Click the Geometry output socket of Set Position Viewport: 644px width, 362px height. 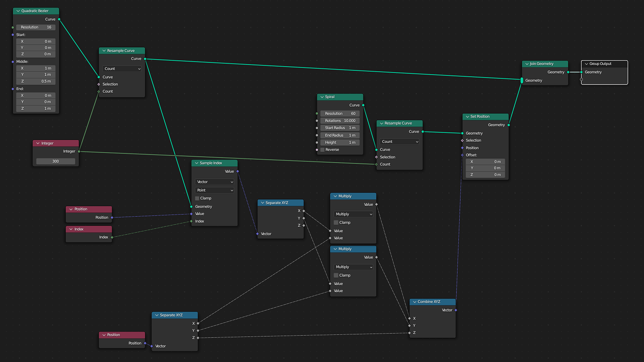pyautogui.click(x=509, y=125)
